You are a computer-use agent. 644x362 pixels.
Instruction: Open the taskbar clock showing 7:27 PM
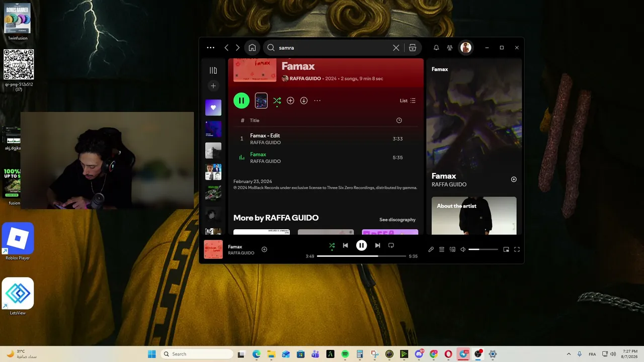click(630, 354)
